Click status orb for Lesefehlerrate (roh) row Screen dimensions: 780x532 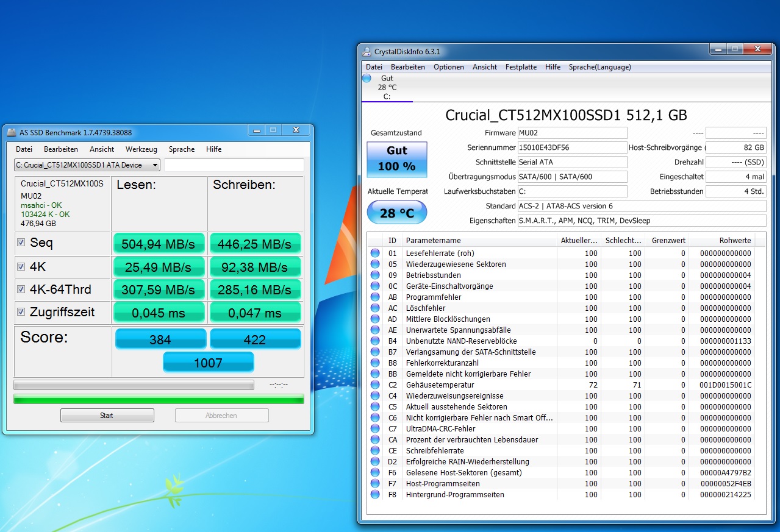click(x=375, y=253)
